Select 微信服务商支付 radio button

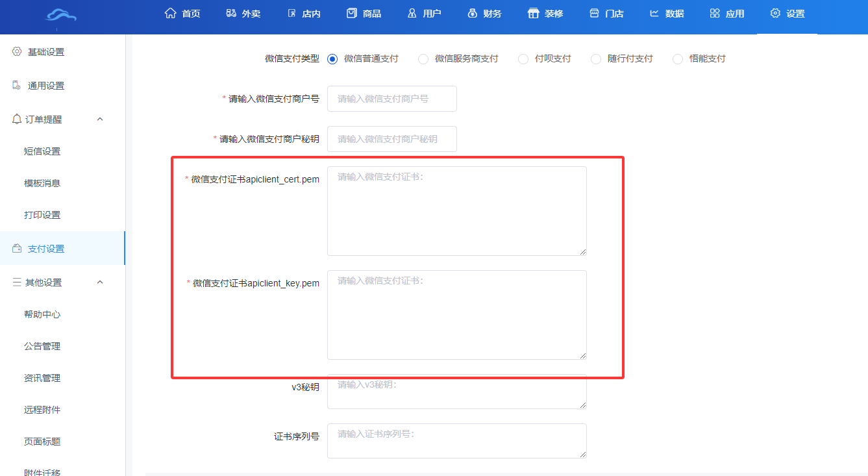[423, 59]
